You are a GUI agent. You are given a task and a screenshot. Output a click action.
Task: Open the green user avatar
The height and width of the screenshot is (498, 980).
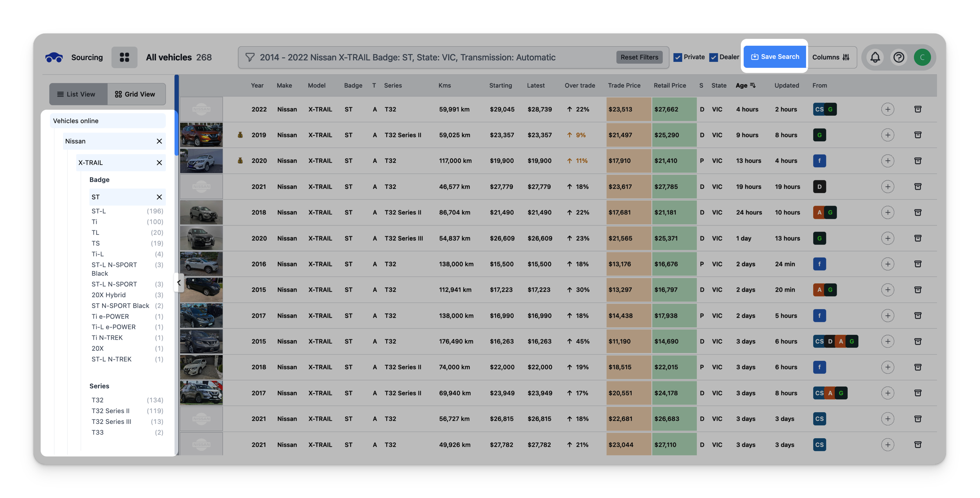click(922, 57)
